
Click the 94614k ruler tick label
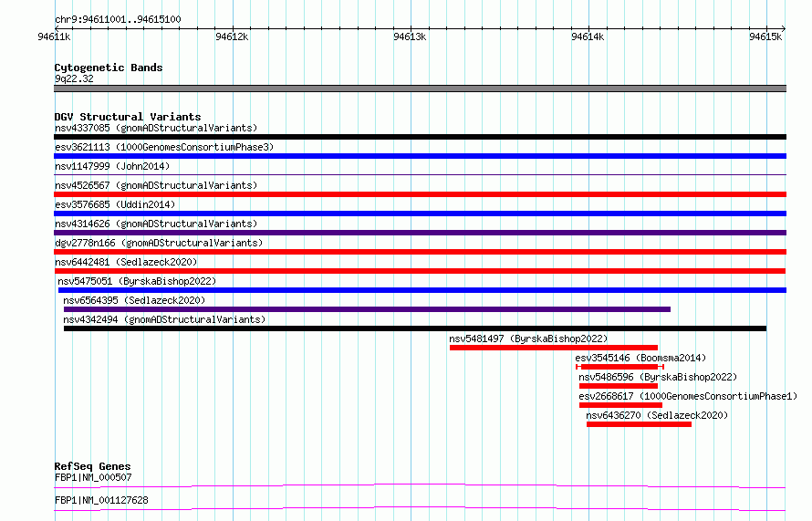[588, 36]
